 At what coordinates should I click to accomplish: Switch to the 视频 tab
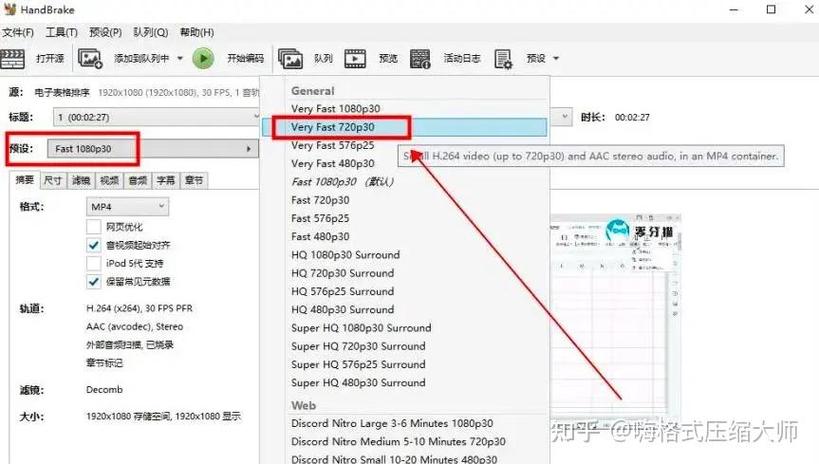click(109, 180)
